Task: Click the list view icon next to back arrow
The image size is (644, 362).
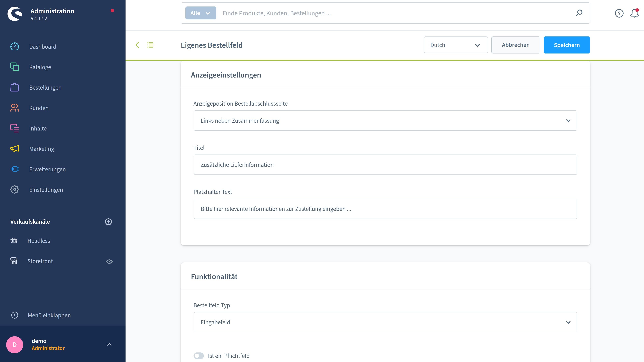Action: 150,45
